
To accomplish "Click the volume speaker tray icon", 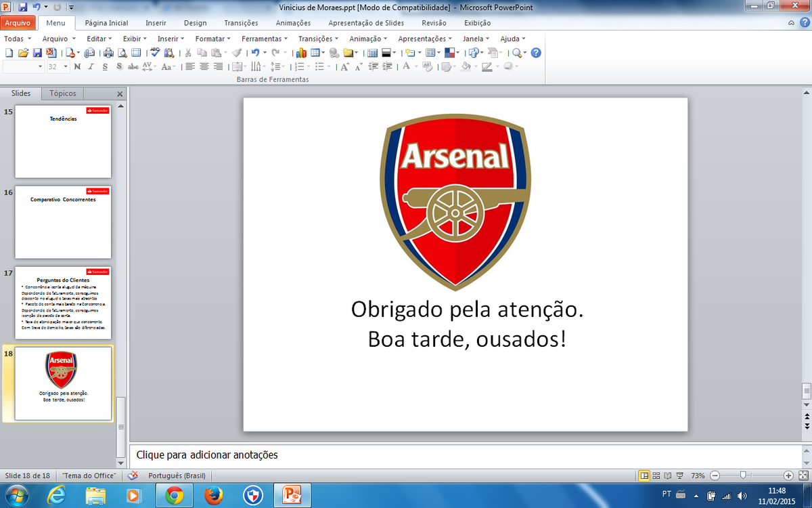I will (x=742, y=495).
